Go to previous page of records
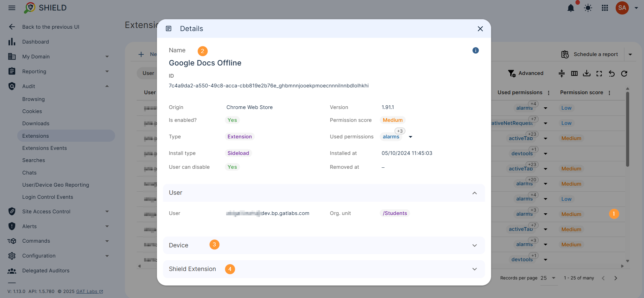 [603, 278]
